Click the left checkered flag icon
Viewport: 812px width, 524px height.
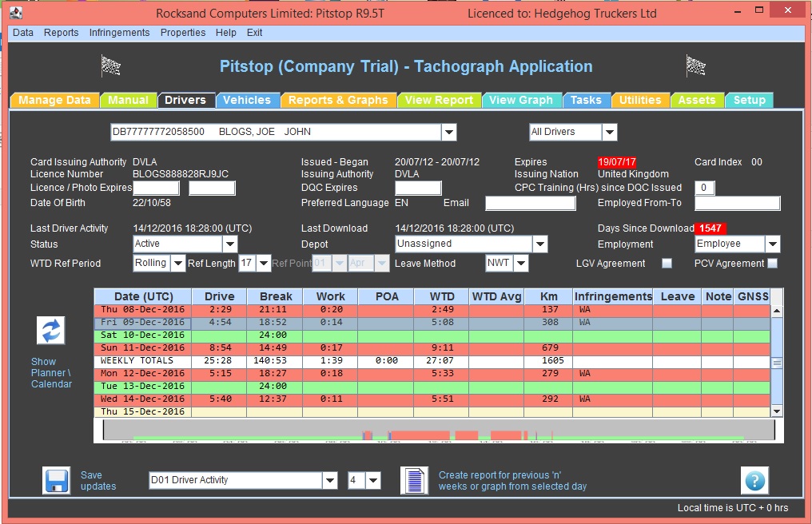point(110,65)
